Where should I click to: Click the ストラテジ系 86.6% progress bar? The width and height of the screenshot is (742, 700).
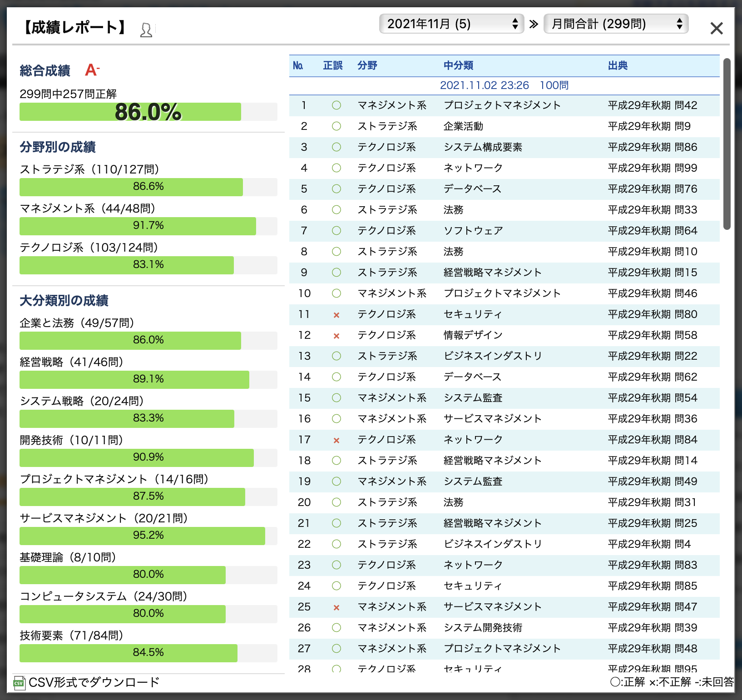click(148, 187)
